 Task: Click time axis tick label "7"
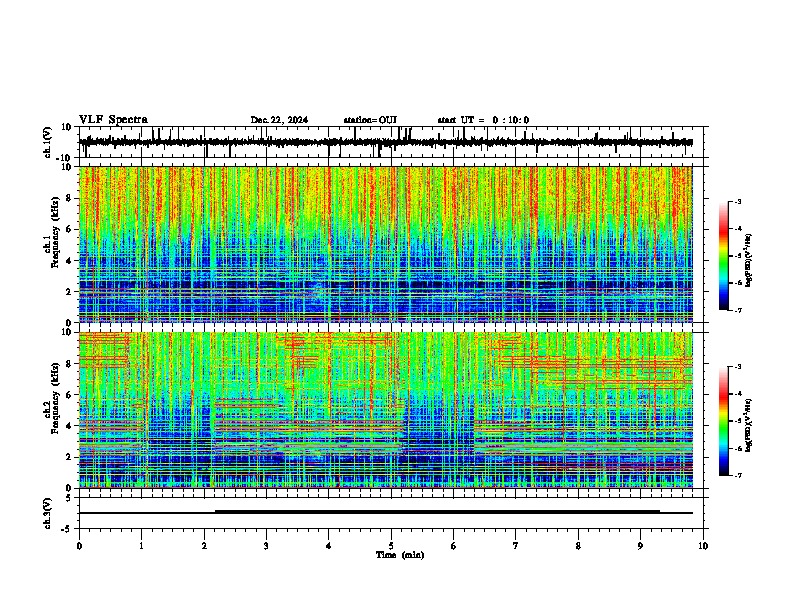[x=516, y=546]
